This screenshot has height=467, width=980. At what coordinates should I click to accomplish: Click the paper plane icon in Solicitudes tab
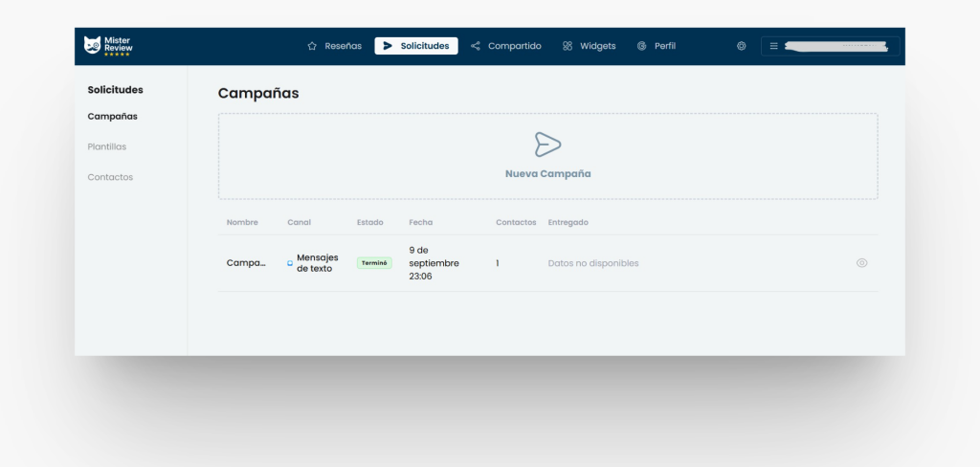tap(388, 46)
